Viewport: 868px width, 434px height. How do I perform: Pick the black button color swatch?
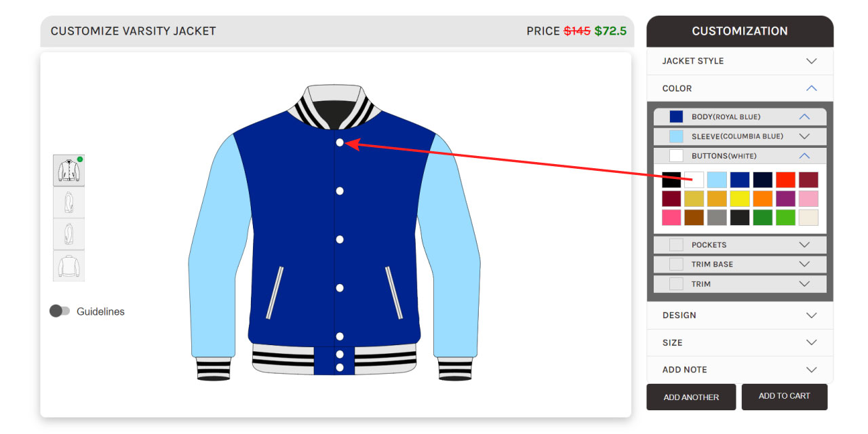(671, 180)
